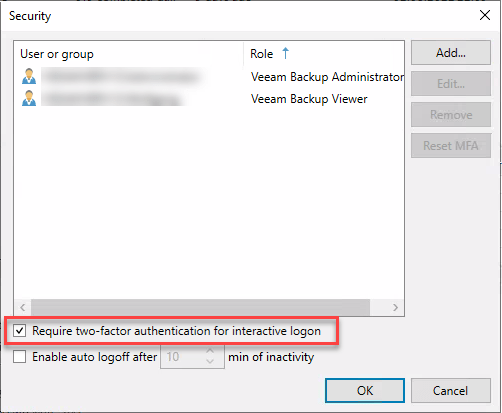
Task: Click the Role column sort arrow
Action: click(285, 53)
